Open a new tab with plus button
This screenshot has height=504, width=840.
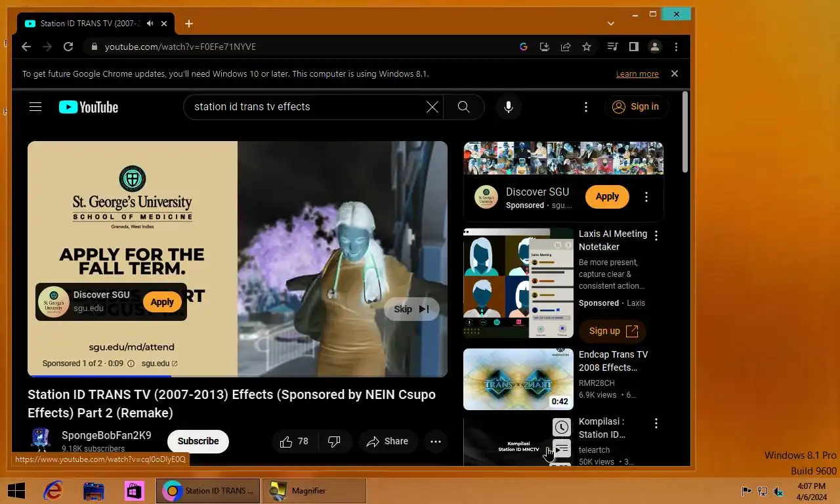(x=189, y=24)
